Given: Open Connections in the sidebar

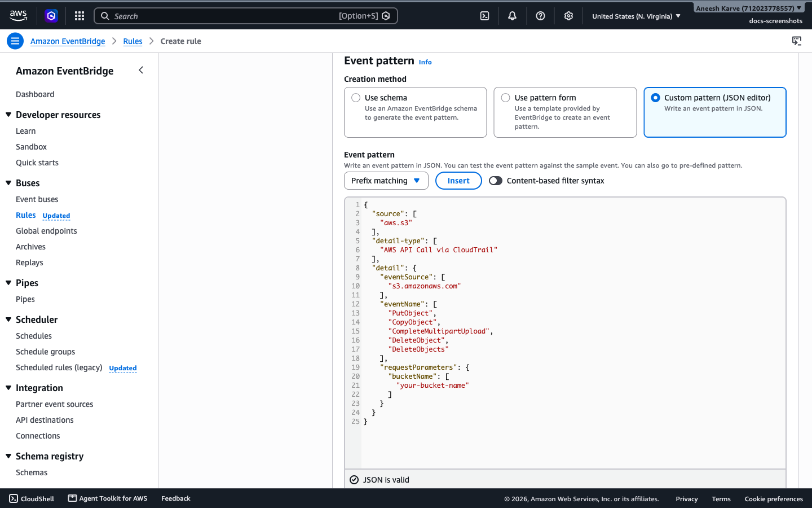Looking at the screenshot, I should [x=38, y=436].
